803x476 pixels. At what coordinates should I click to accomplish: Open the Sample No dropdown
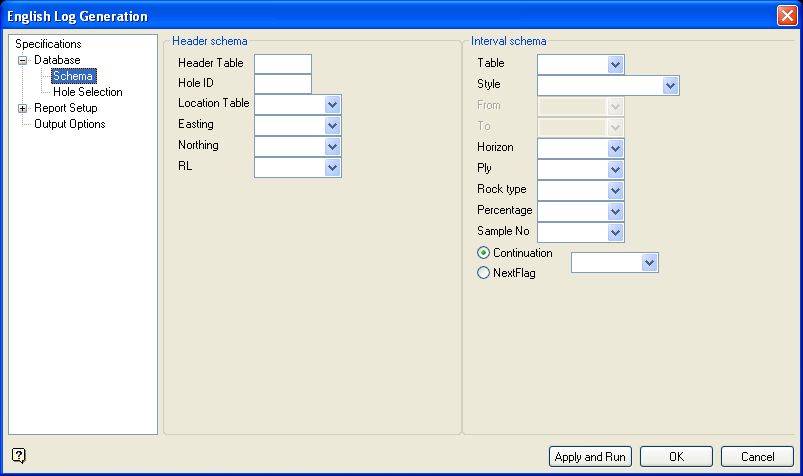click(615, 233)
